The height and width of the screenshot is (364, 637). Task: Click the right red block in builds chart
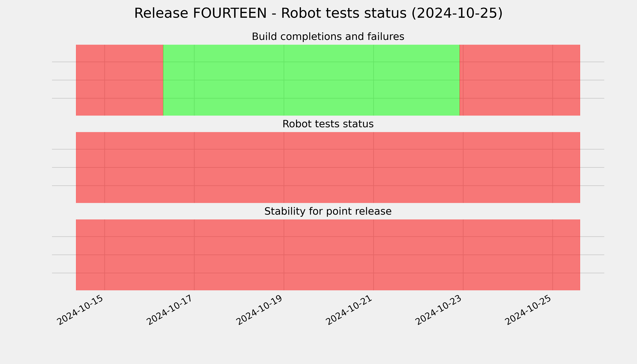coord(520,80)
